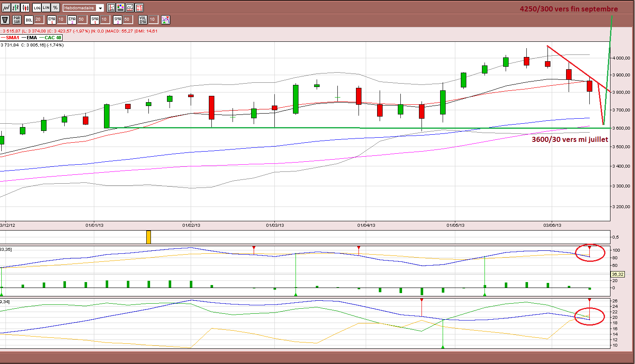Toggle the BOL Bollinger bands indicator
This screenshot has height=364, width=635.
pos(29,19)
